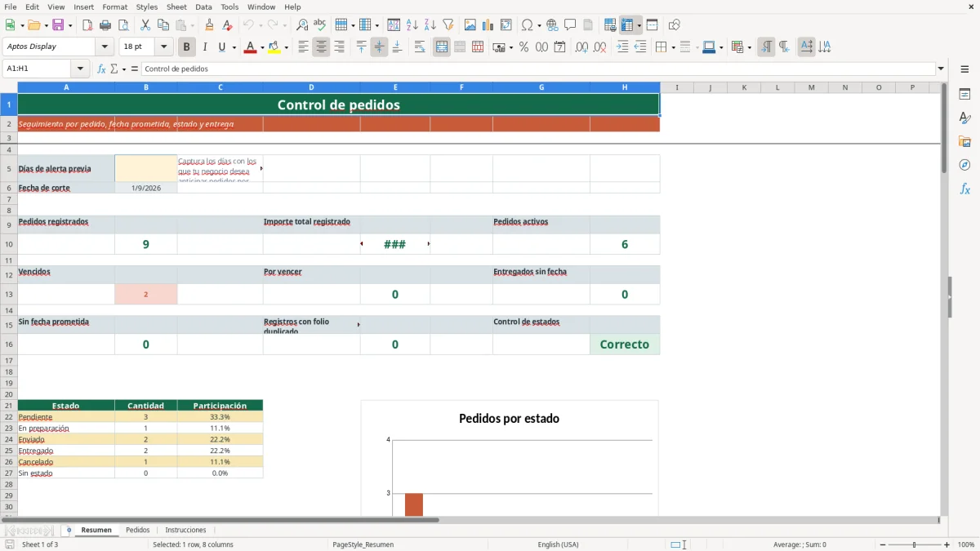Click the Format as Percent icon
Viewport: 980px width, 551px height.
point(523,47)
